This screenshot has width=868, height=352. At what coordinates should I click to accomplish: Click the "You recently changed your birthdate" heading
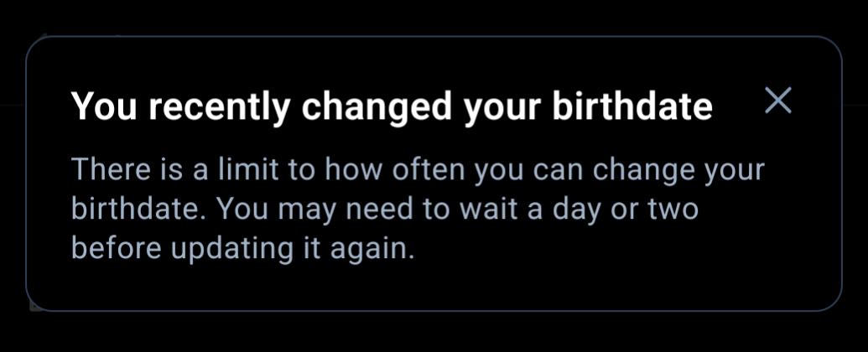tap(392, 106)
